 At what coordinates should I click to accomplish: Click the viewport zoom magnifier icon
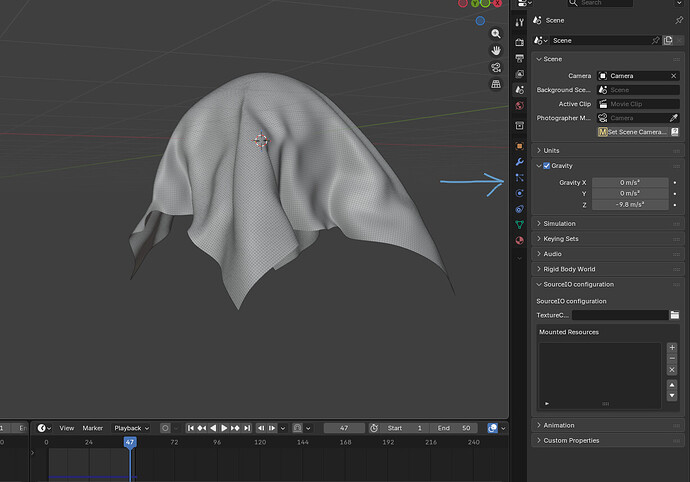tap(496, 34)
